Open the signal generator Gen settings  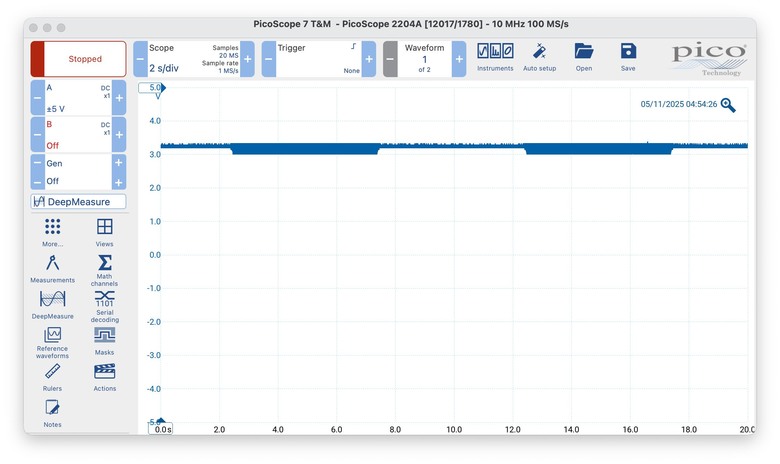(x=78, y=172)
